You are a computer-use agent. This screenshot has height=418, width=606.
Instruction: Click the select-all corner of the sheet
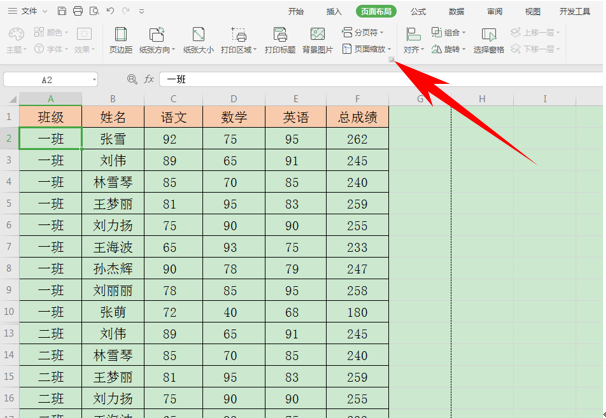coord(10,99)
